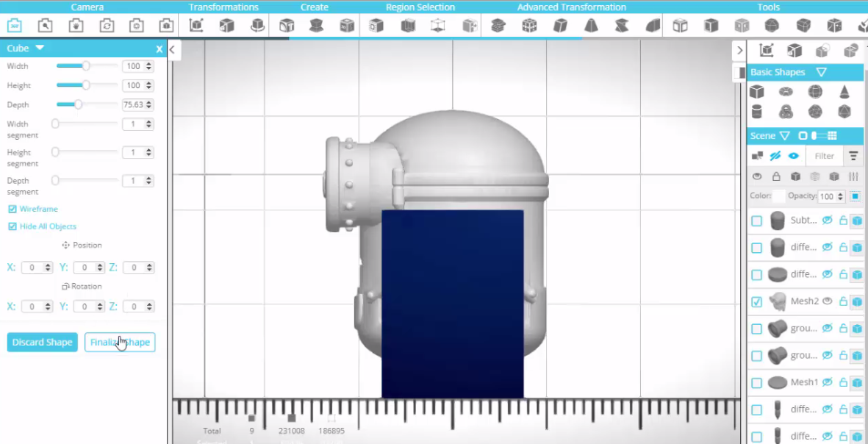Select the lattice cube transformation icon
The width and height of the screenshot is (868, 444).
click(x=529, y=26)
